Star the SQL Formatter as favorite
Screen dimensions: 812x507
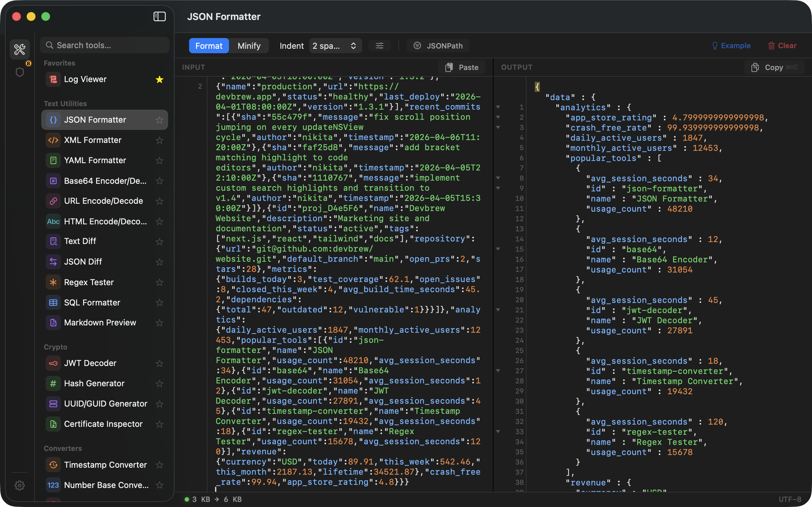(x=159, y=302)
